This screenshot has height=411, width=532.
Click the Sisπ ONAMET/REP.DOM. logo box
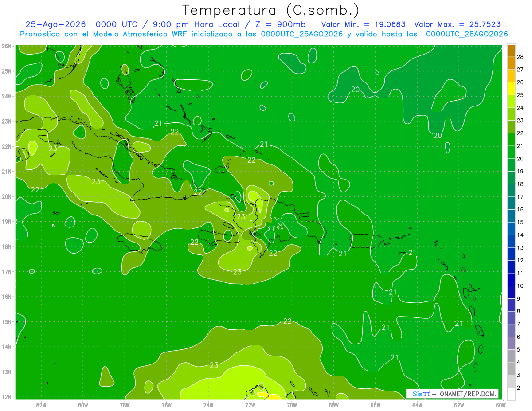[452, 394]
